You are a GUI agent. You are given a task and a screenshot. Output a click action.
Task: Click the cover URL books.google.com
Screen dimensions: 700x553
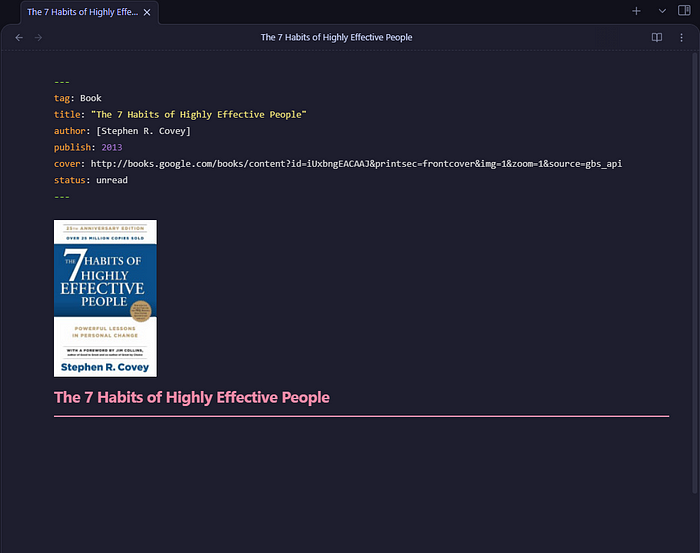[x=356, y=164]
